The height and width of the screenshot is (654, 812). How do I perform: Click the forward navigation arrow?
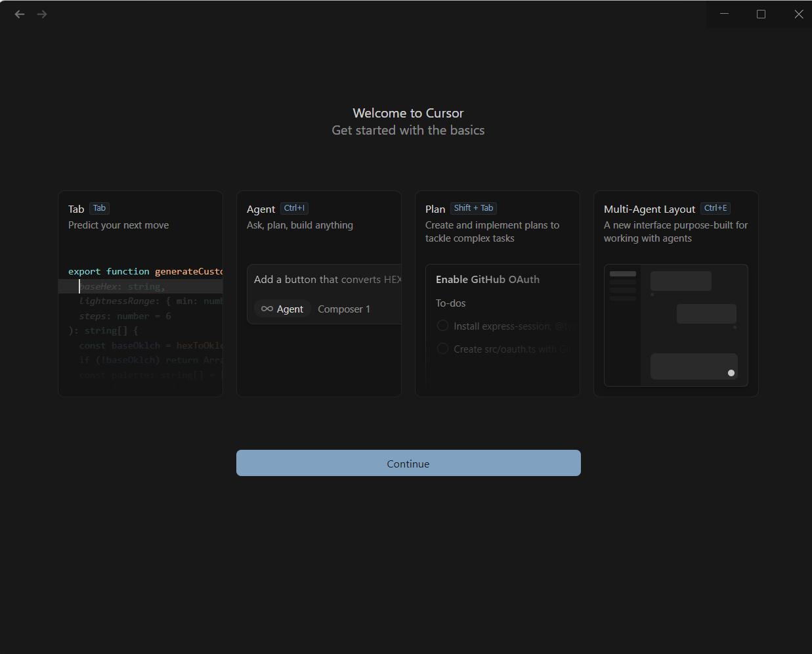click(42, 14)
